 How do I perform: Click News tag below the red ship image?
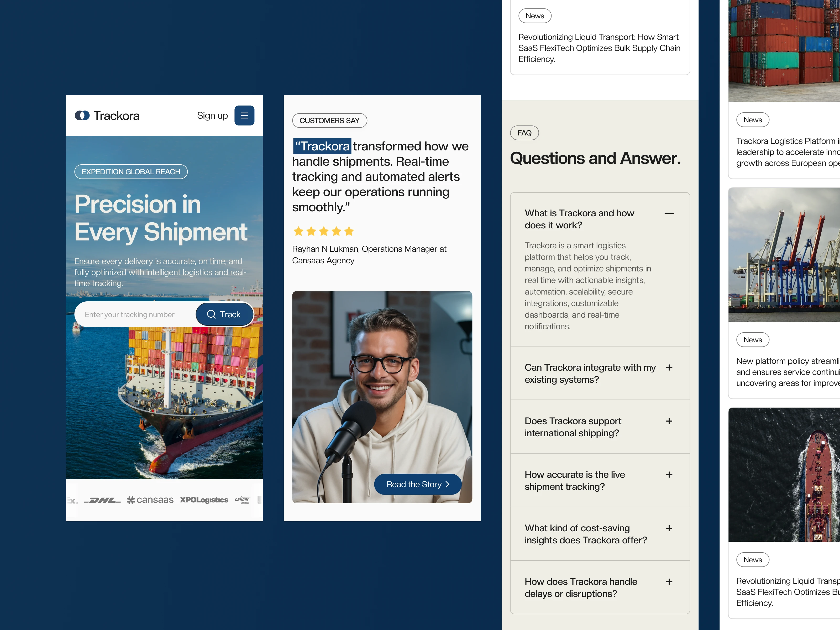point(753,560)
